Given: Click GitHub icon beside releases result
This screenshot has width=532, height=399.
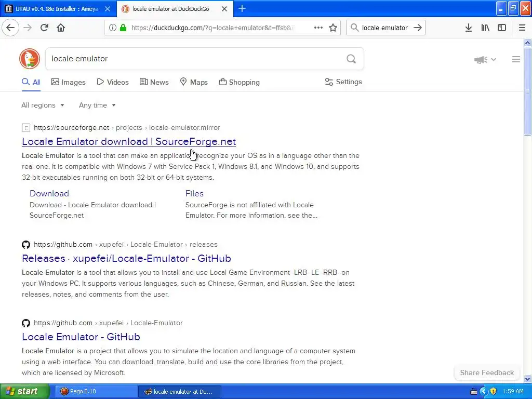Looking at the screenshot, I should [26, 245].
